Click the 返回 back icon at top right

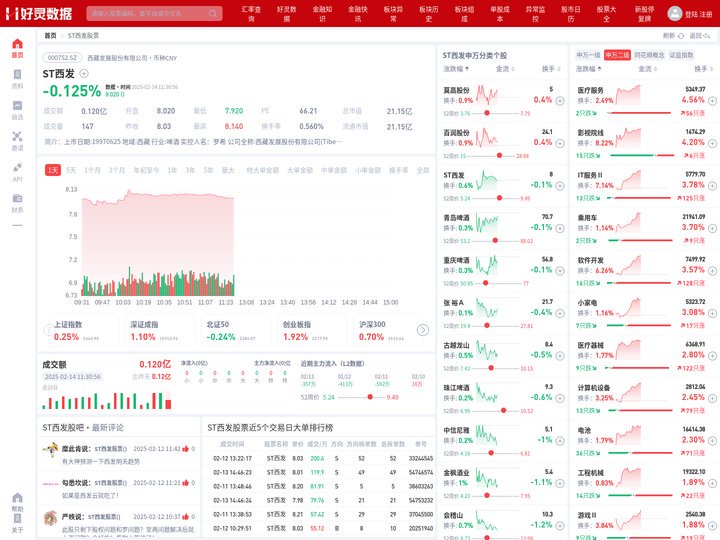point(707,35)
